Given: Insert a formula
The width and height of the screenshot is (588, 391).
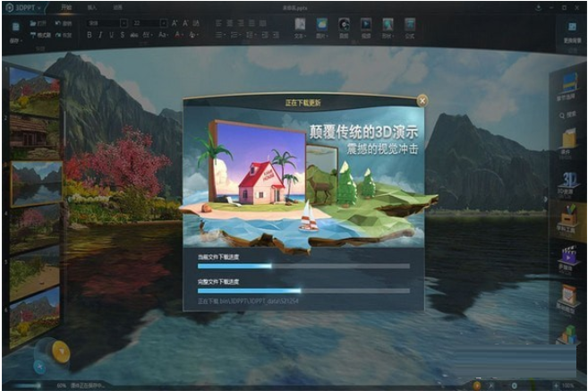Looking at the screenshot, I should coord(410,28).
